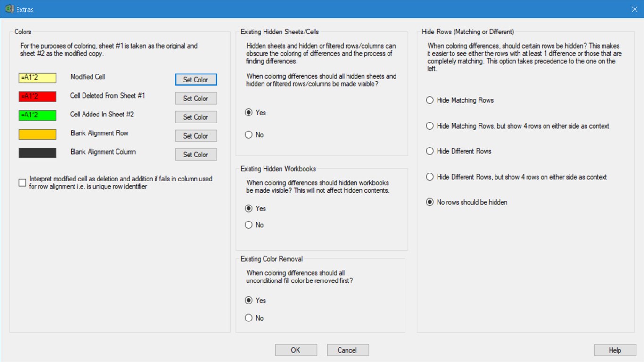
Task: Click the red deleted cell color swatch
Action: pos(37,97)
